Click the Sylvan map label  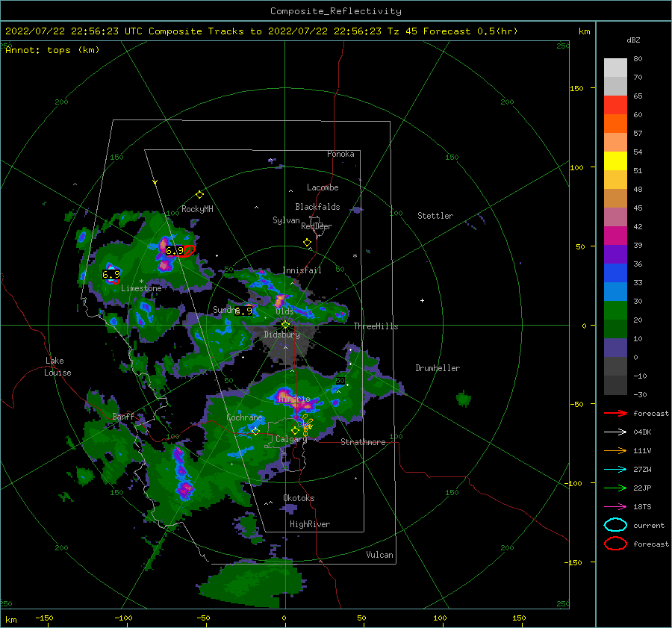pos(286,220)
